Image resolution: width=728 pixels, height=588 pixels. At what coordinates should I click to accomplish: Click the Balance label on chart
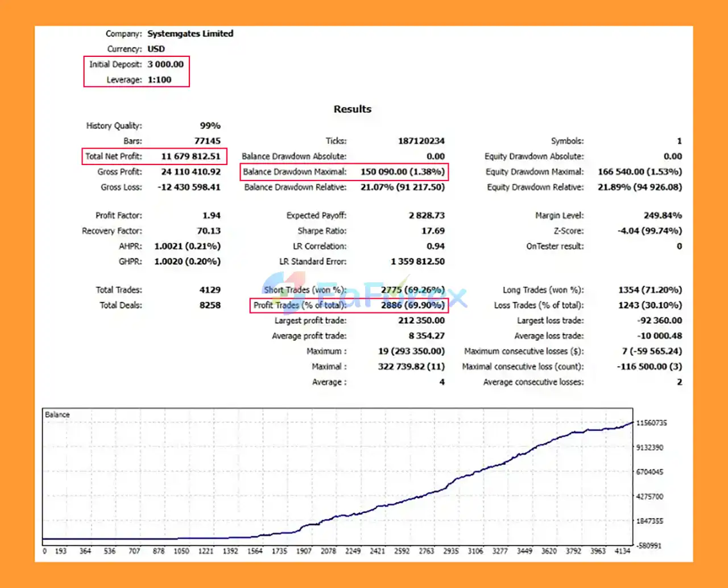click(57, 415)
